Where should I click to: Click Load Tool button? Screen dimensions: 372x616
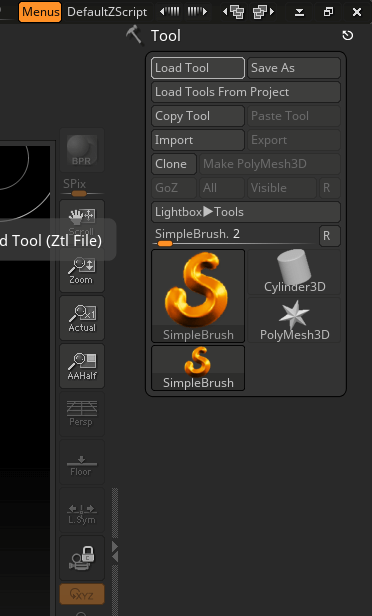(198, 68)
